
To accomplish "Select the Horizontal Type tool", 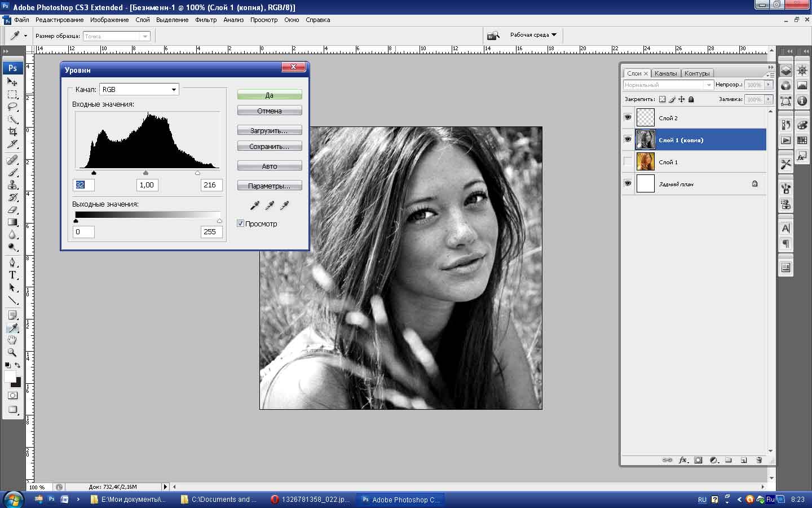I will (12, 275).
